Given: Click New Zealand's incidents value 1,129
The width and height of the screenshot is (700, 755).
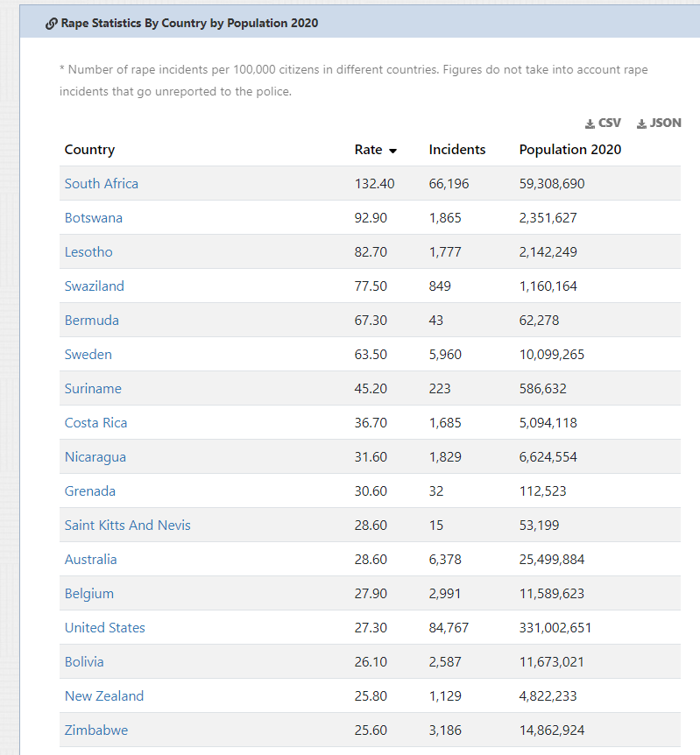Looking at the screenshot, I should [x=445, y=696].
